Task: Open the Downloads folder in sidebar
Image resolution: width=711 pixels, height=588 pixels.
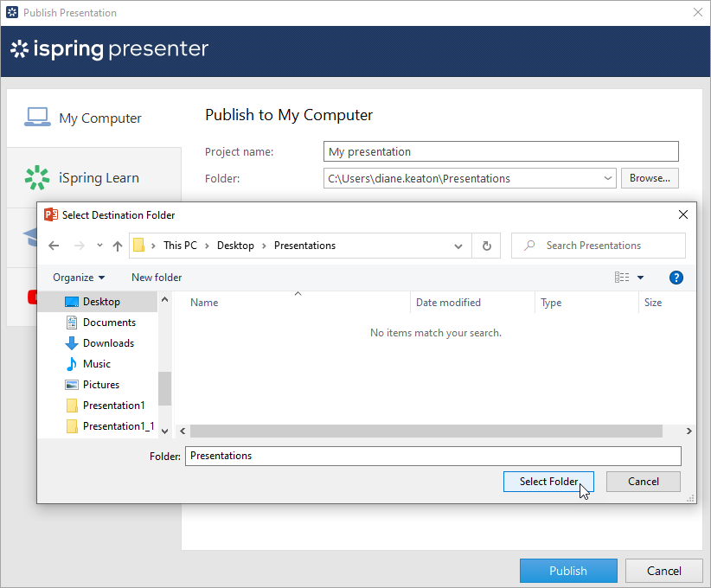Action: pyautogui.click(x=108, y=343)
